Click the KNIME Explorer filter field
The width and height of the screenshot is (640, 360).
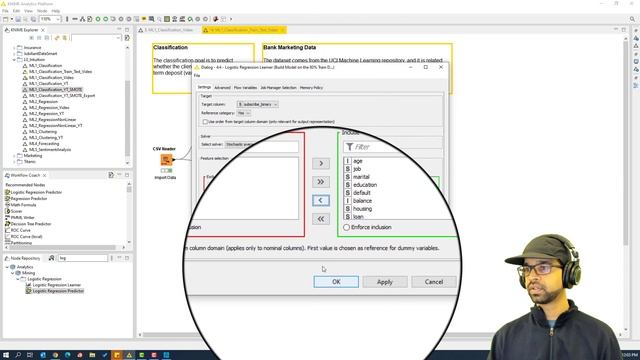click(96, 38)
